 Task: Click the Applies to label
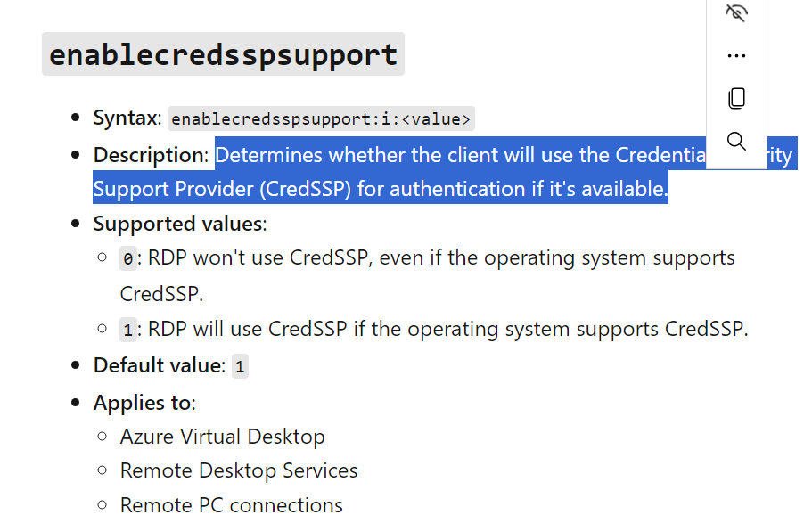144,403
